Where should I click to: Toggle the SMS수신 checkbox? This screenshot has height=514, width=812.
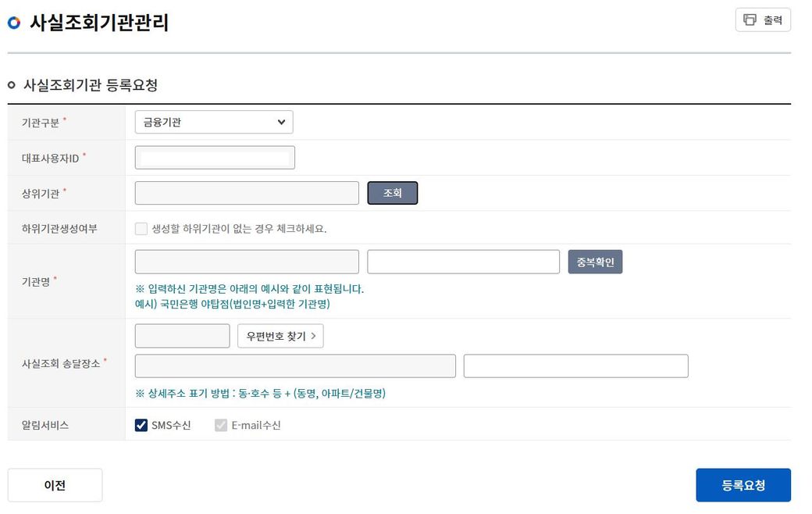pos(141,425)
